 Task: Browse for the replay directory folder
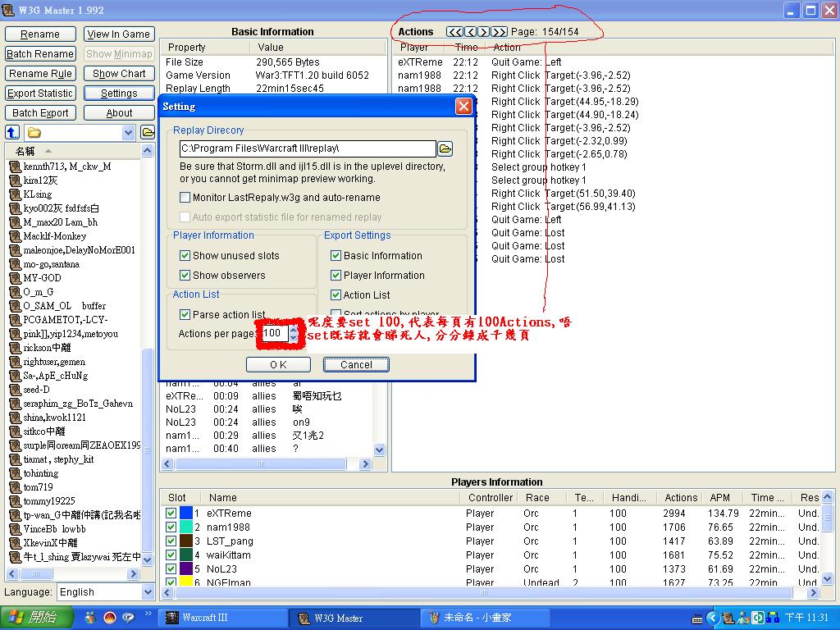pos(445,148)
